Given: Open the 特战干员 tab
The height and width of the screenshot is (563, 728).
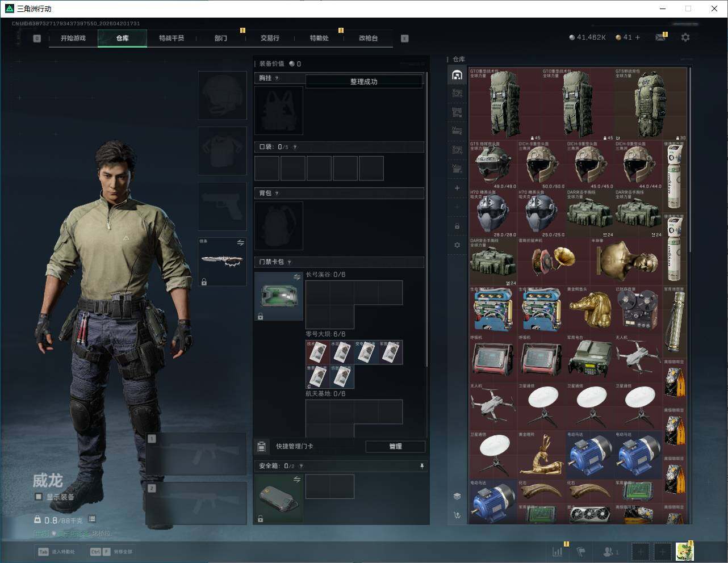Looking at the screenshot, I should pyautogui.click(x=171, y=38).
